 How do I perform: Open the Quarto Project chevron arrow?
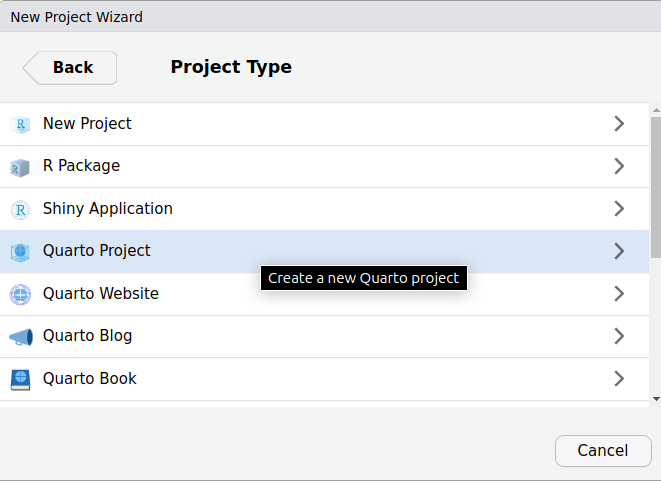point(619,251)
